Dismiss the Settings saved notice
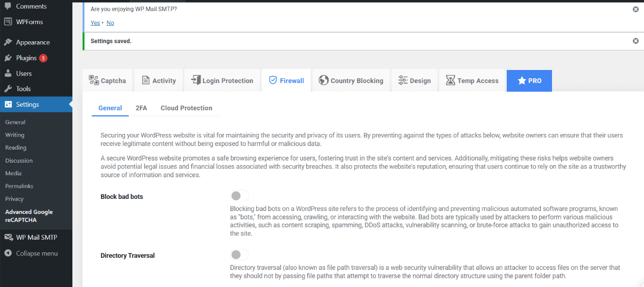The image size is (644, 287). 635,41
